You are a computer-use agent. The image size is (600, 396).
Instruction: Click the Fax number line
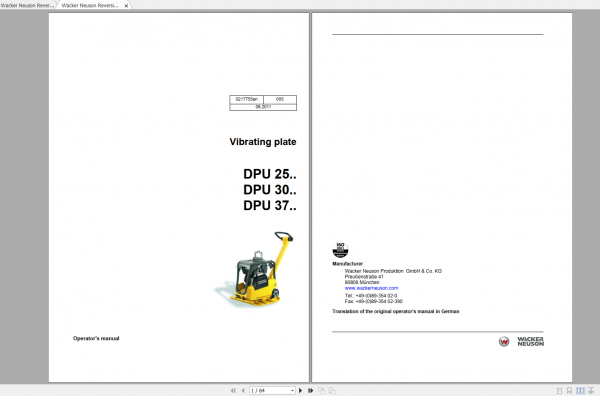(x=373, y=301)
